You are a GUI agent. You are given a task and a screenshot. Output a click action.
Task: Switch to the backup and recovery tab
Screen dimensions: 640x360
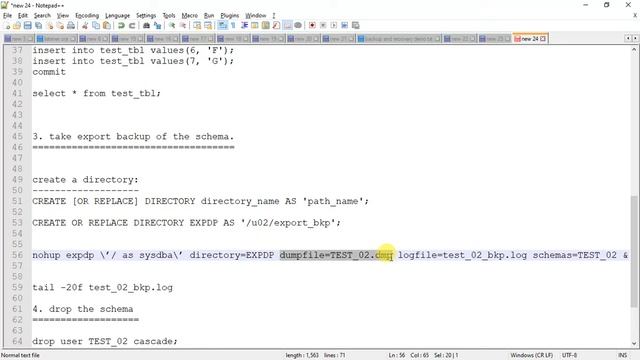[x=398, y=38]
